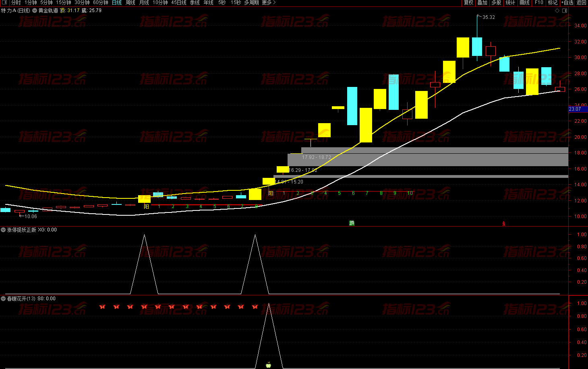
Task: Expand the 春暖花开(13) indicator dropdown arrow
Action: [3, 299]
